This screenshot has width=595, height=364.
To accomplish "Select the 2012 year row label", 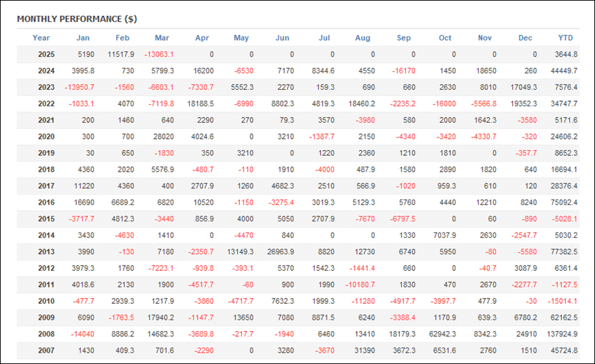I will (x=46, y=268).
